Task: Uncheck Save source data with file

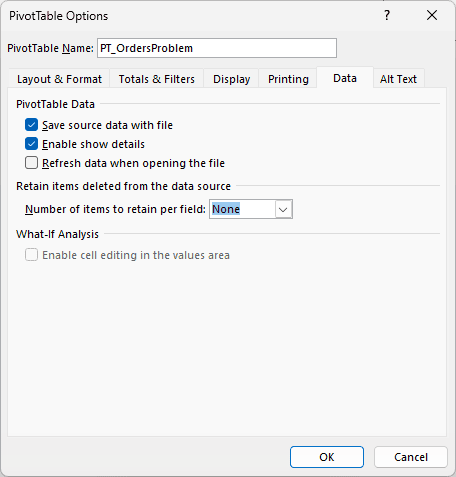Action: click(x=31, y=125)
